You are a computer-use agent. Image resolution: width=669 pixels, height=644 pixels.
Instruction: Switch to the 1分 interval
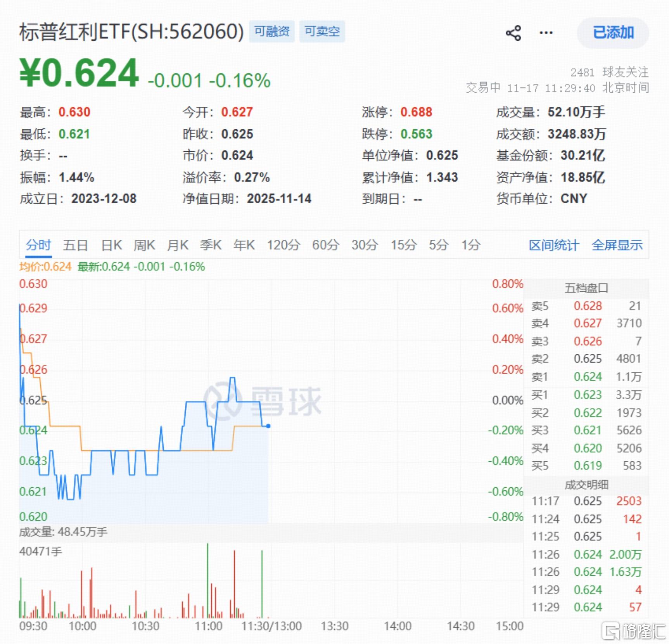(x=470, y=245)
